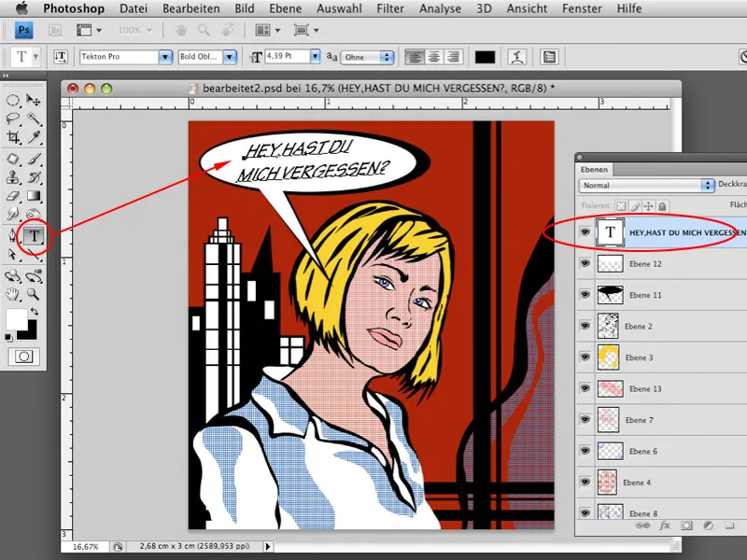Hide layer Ebene 11
This screenshot has width=747, height=560.
585,294
